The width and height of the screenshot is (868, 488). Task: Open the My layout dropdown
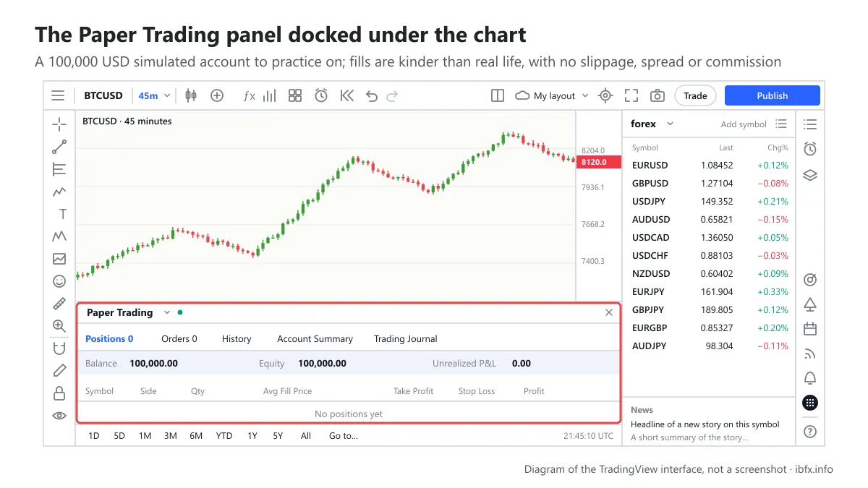click(x=553, y=95)
